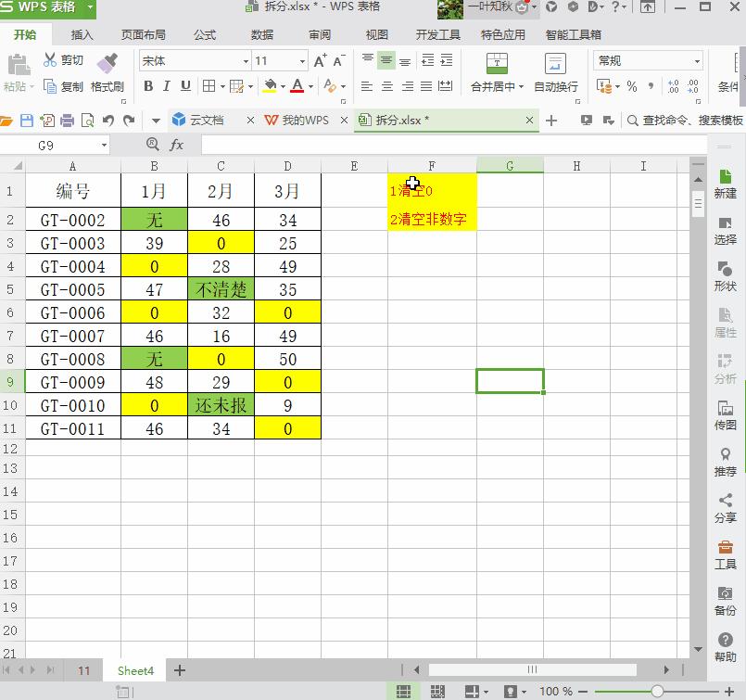Apply red font color A

297,86
